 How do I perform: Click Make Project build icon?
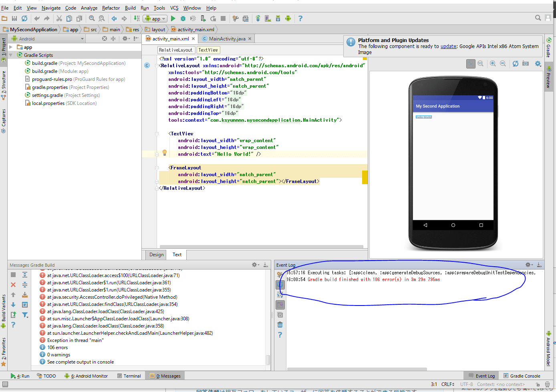click(137, 18)
